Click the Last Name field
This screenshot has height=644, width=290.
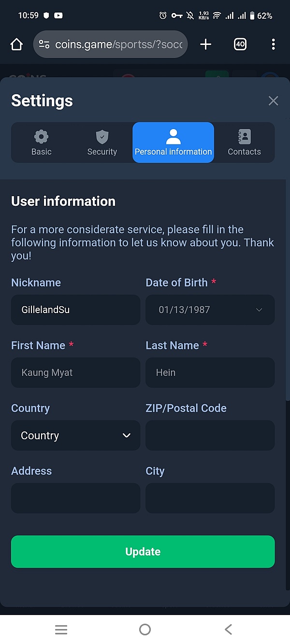point(210,372)
